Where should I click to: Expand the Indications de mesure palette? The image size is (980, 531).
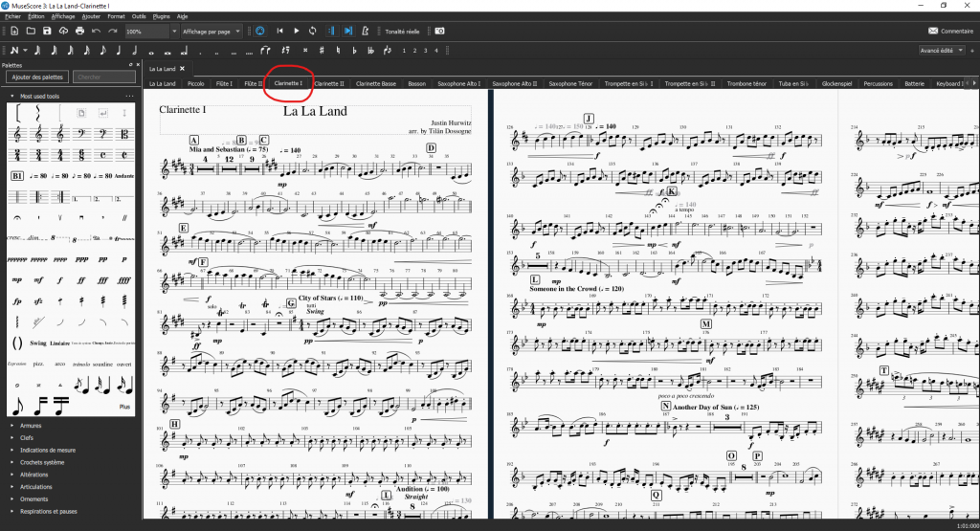11,451
